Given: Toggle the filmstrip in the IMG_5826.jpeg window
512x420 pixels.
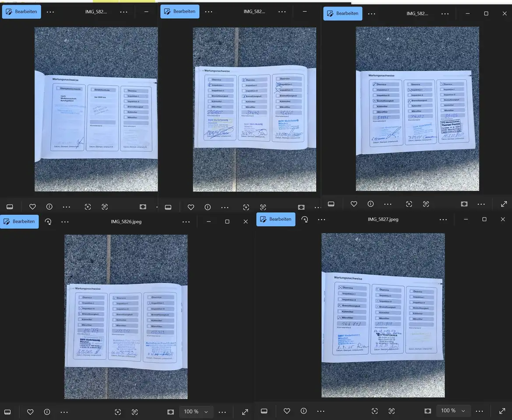Looking at the screenshot, I should [7, 412].
